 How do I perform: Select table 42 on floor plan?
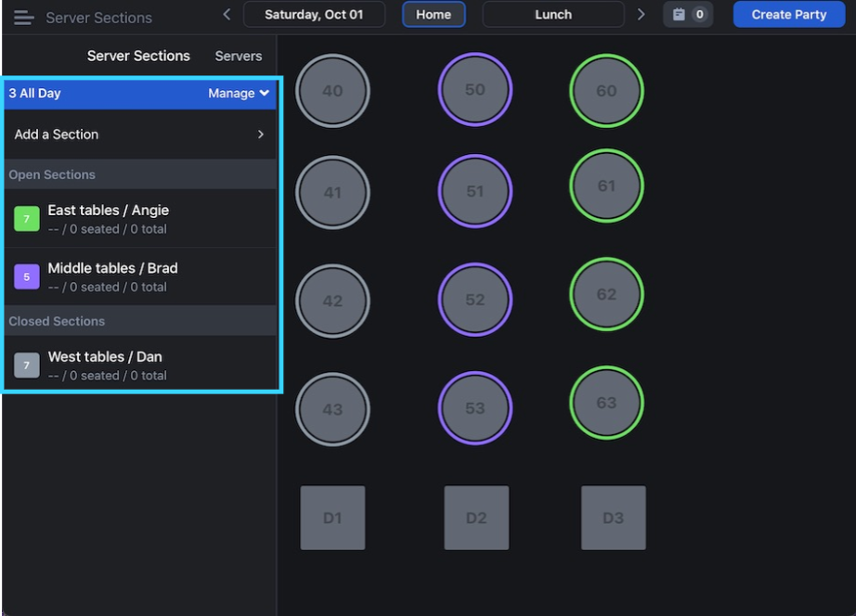coord(332,301)
